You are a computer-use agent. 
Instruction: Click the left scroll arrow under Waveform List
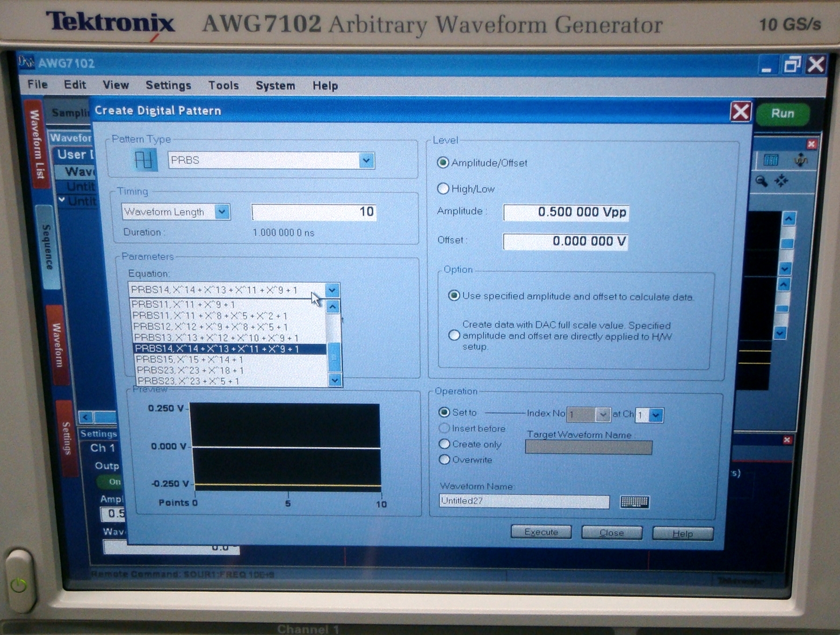(86, 417)
